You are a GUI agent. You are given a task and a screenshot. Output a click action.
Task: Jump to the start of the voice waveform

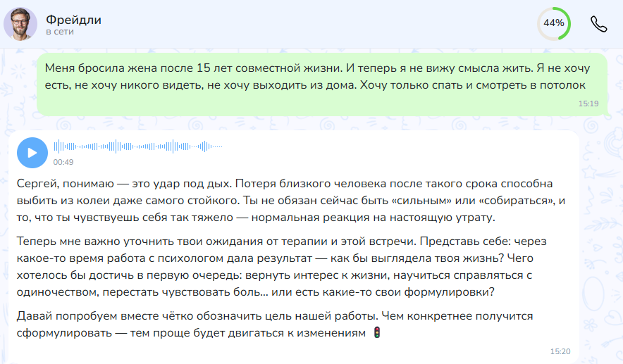[x=56, y=147]
